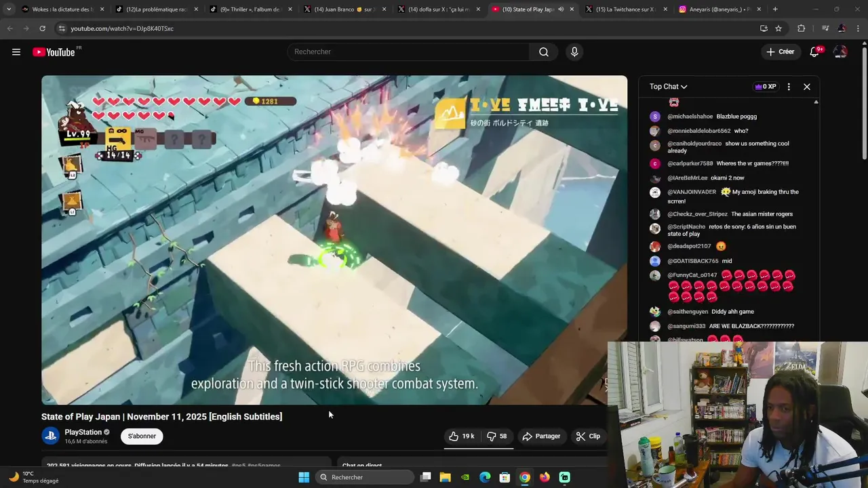The height and width of the screenshot is (488, 868).
Task: Open the weather widget showing 10°C
Action: [33, 477]
